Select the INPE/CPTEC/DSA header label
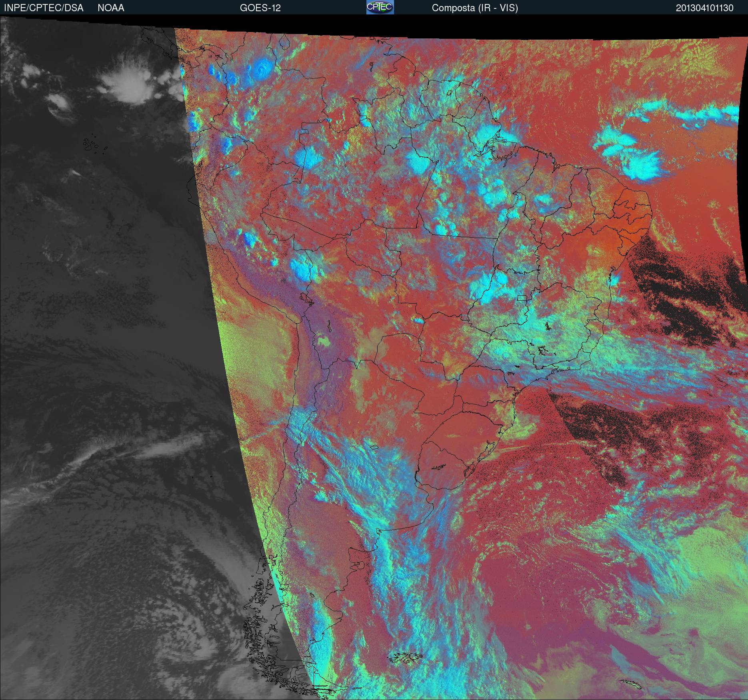The image size is (748, 700). tap(44, 8)
